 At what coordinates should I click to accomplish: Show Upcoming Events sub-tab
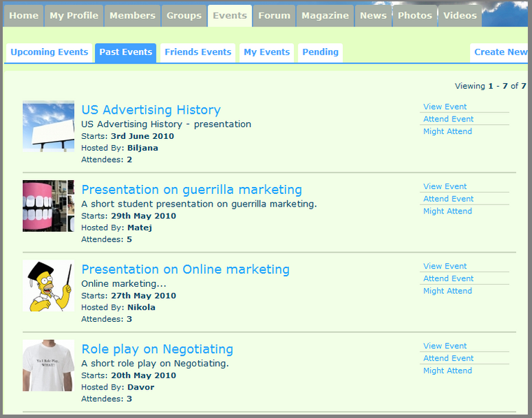point(49,52)
